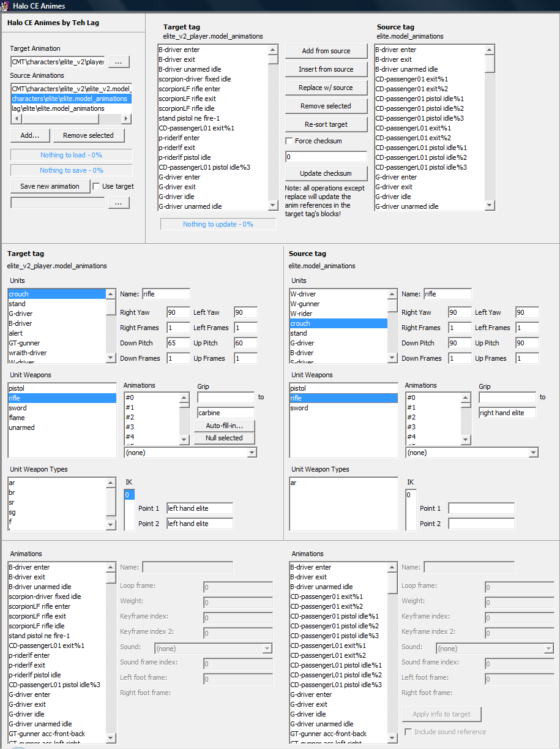
Task: Click the target Right Yaw input field
Action: 178,312
